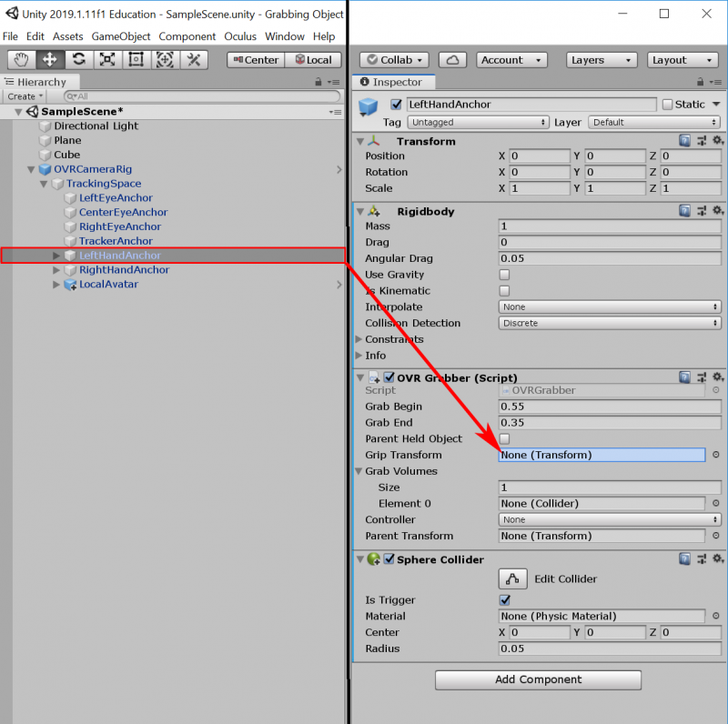Enable Parent Held Object checkbox
The width and height of the screenshot is (728, 724).
(x=504, y=438)
